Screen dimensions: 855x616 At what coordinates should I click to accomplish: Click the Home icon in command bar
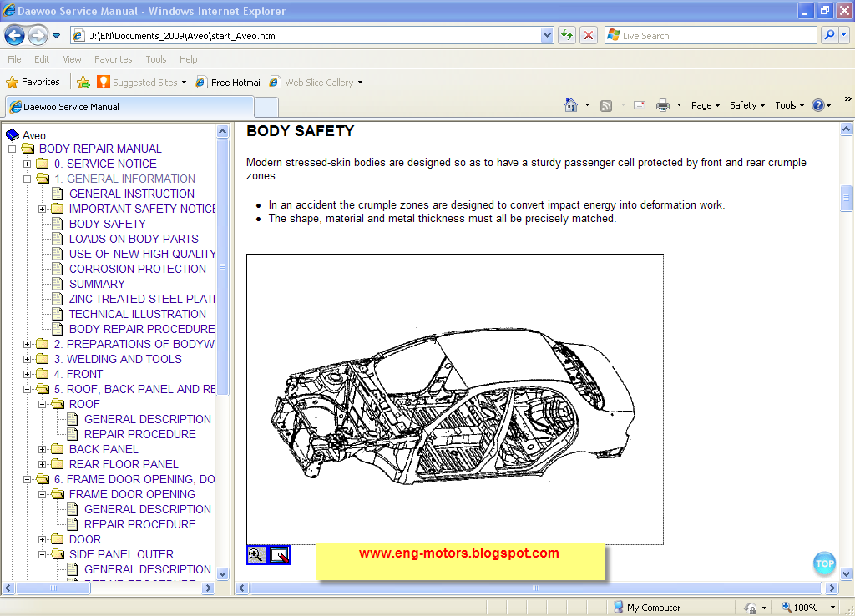[571, 105]
